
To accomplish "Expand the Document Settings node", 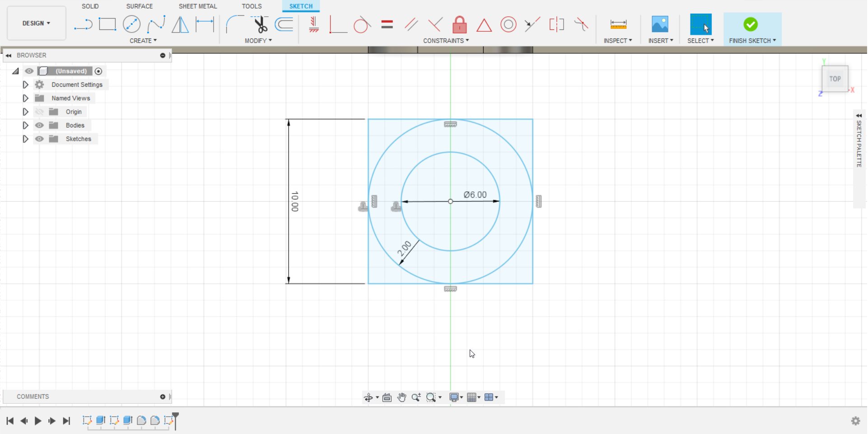I will point(26,85).
